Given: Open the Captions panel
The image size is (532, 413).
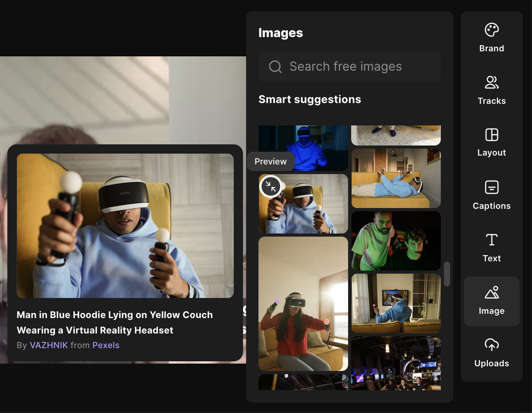Looking at the screenshot, I should click(491, 195).
